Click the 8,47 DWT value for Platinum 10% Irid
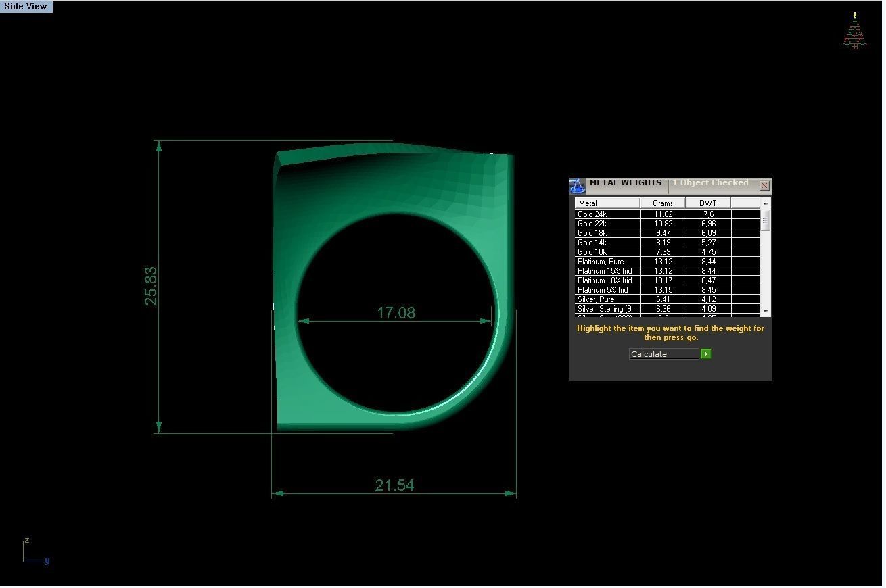Screen dimensions: 886x588 (x=708, y=280)
